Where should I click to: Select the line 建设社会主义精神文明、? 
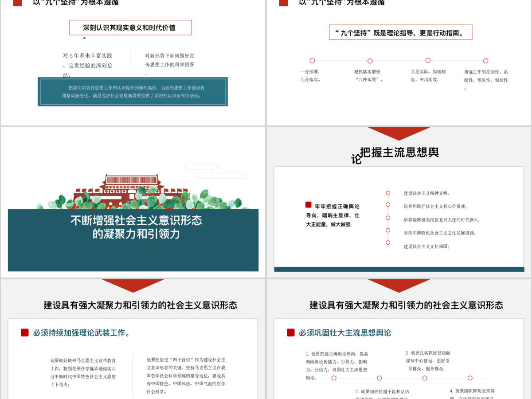click(427, 193)
